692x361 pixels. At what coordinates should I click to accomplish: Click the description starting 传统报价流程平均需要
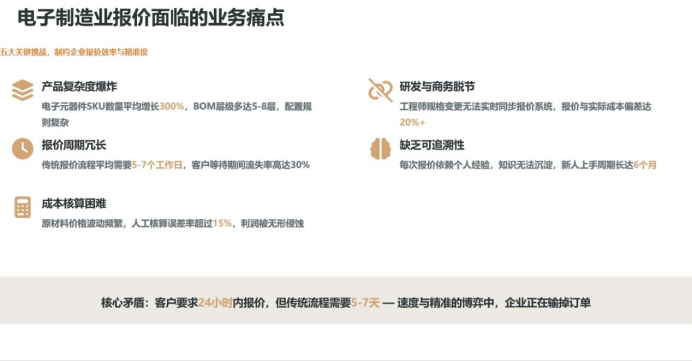click(176, 165)
